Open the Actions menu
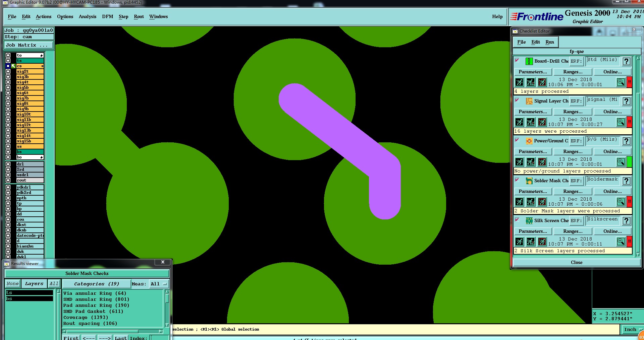 pos(44,16)
